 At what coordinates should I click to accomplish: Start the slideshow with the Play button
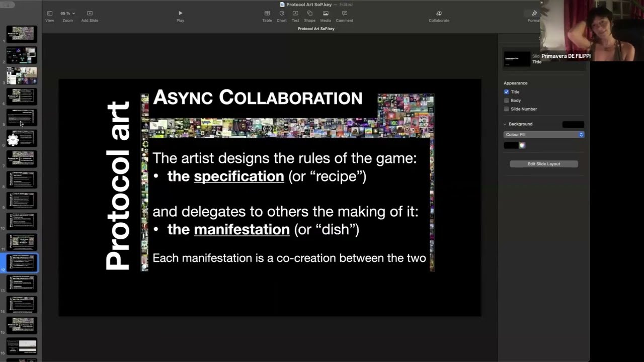coord(180,16)
